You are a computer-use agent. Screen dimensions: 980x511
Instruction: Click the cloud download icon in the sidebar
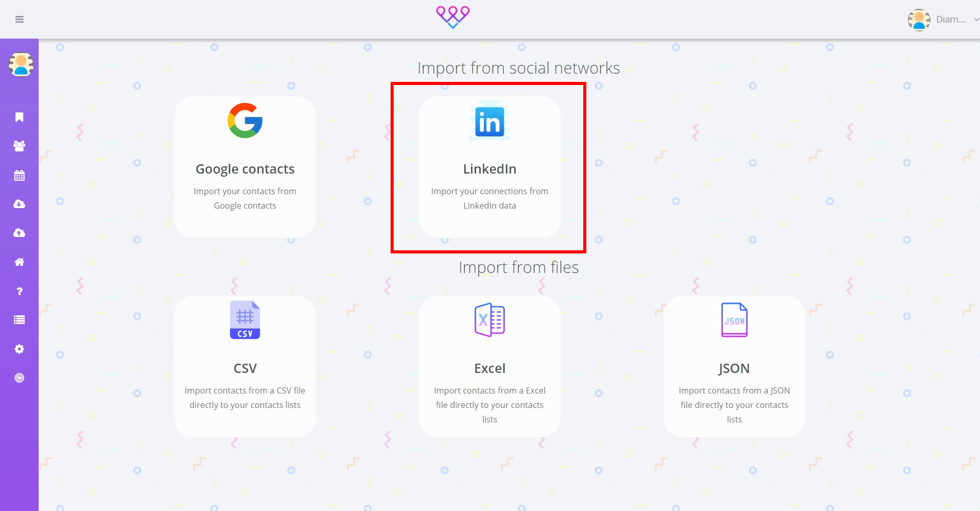[20, 204]
